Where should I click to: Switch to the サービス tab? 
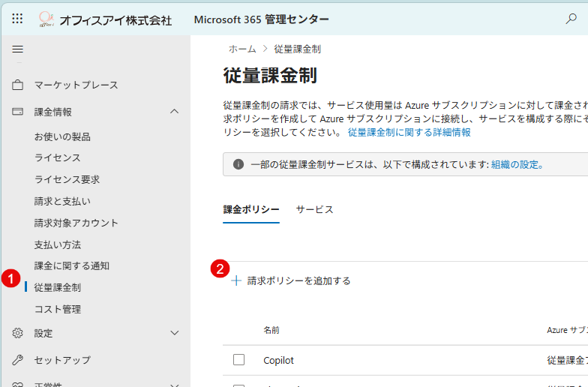pyautogui.click(x=315, y=210)
